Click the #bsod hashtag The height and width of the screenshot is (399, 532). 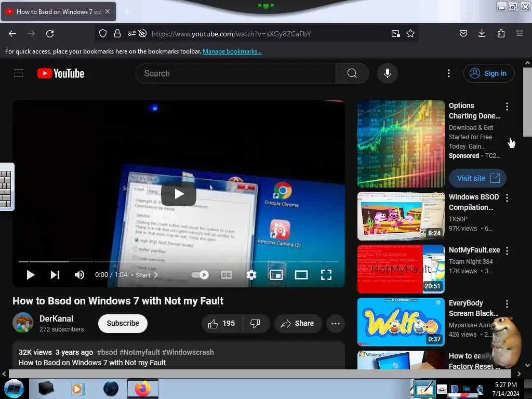107,352
